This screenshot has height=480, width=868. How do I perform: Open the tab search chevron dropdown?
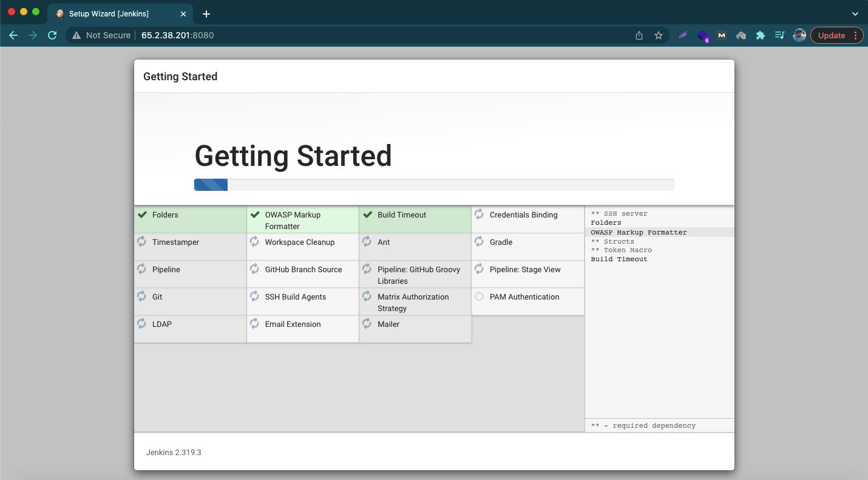[x=855, y=14]
